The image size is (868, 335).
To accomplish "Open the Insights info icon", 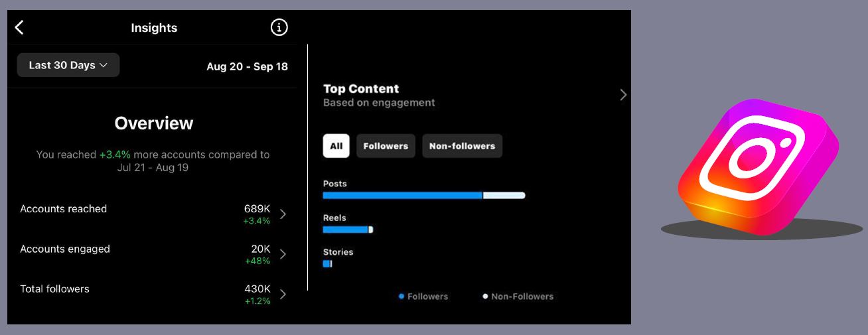I will [x=279, y=27].
